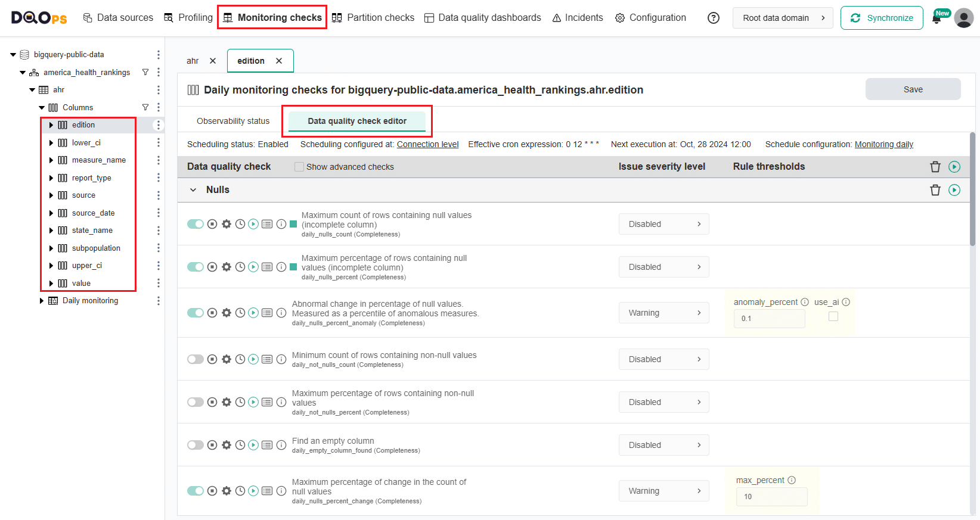Edit the max_percent value field

tap(772, 497)
